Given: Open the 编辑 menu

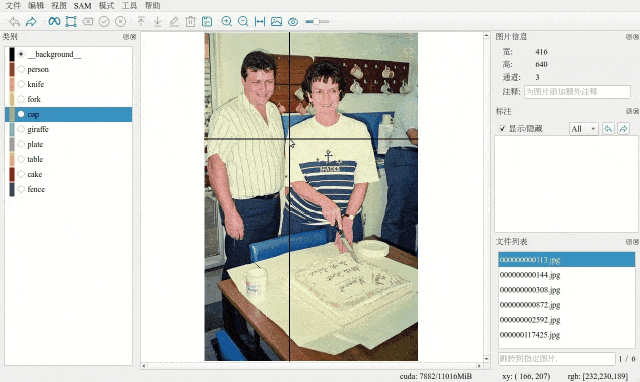Looking at the screenshot, I should (36, 6).
